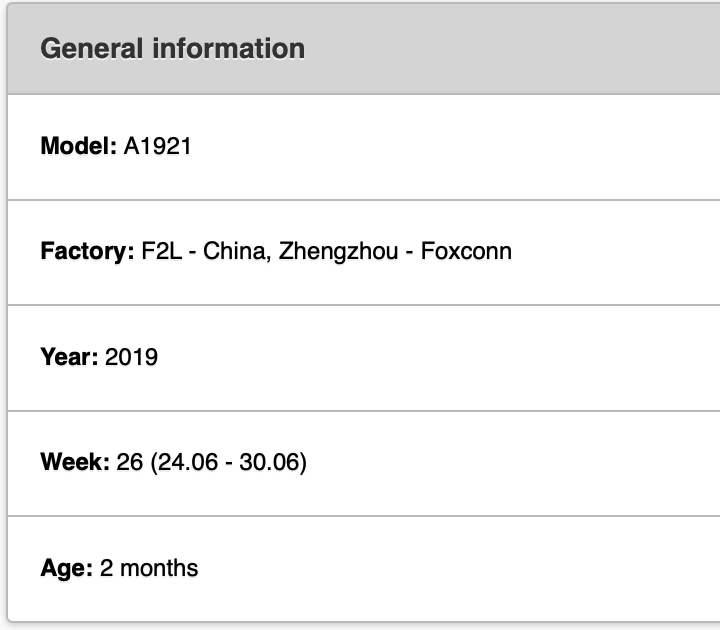Click the Year row
This screenshot has height=630, width=720.
(364, 358)
